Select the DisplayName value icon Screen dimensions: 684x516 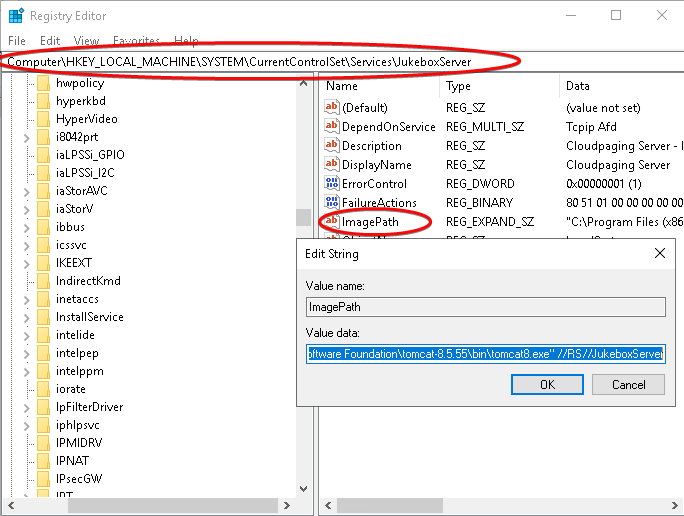coord(332,165)
